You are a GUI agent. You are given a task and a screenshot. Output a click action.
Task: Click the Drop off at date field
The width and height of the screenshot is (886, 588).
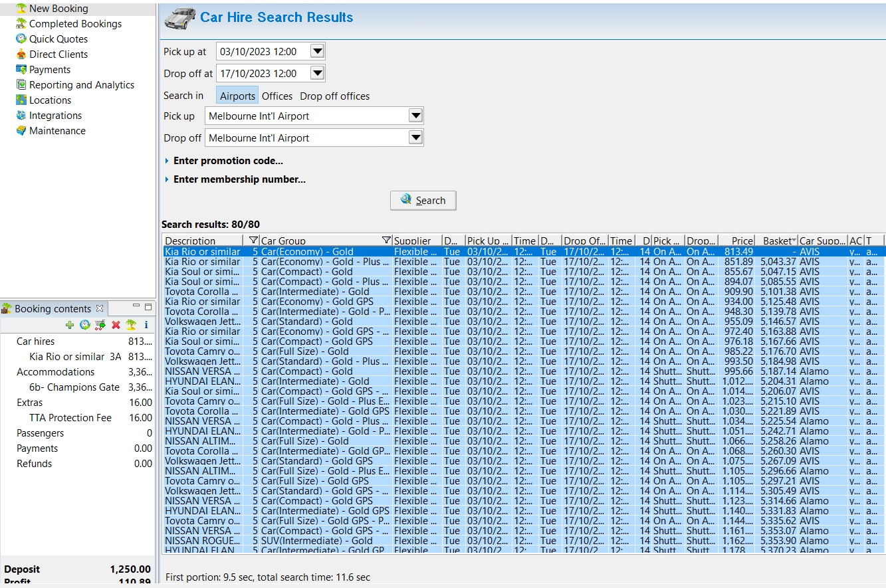pos(263,73)
